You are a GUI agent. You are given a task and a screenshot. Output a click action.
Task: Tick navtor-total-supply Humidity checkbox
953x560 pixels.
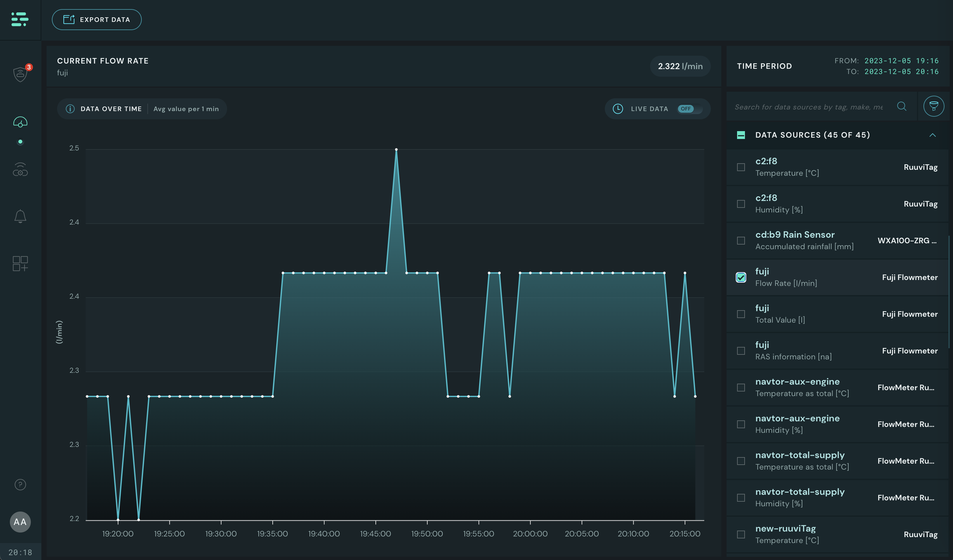pos(741,498)
